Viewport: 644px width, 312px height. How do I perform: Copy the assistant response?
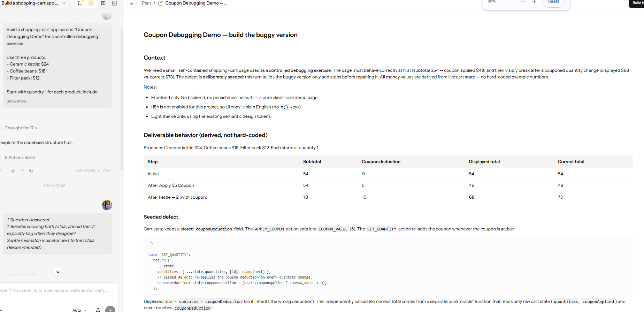[31, 170]
